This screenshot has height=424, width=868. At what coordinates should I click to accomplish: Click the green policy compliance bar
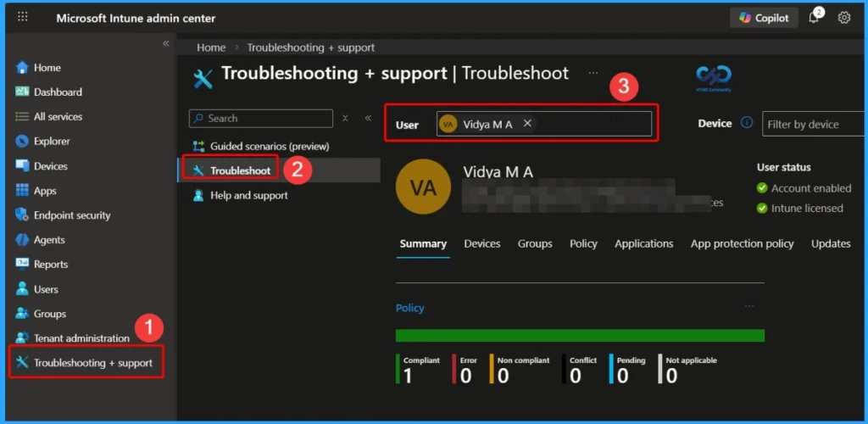(580, 336)
